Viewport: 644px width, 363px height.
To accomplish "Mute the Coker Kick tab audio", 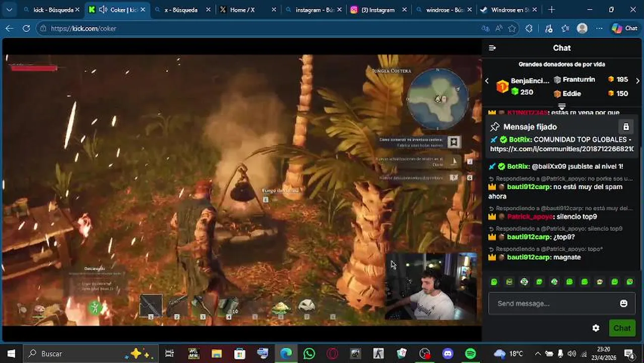I will [103, 10].
